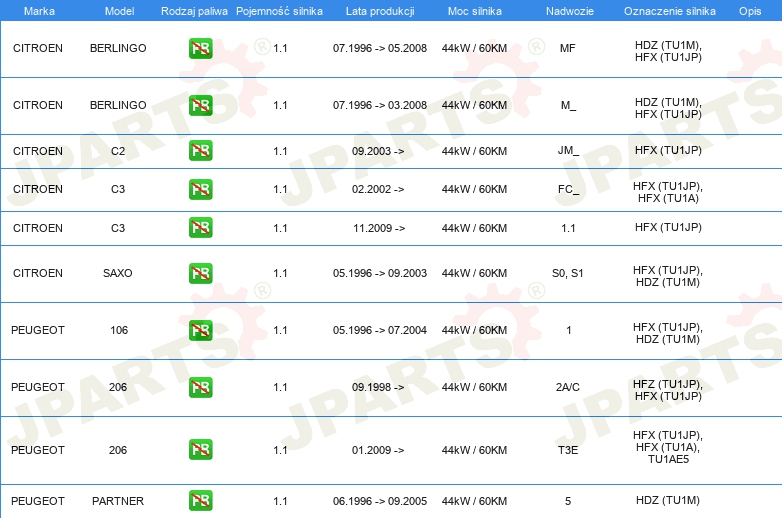Click production date 01.2009 ->
This screenshot has height=518, width=782.
click(x=378, y=450)
